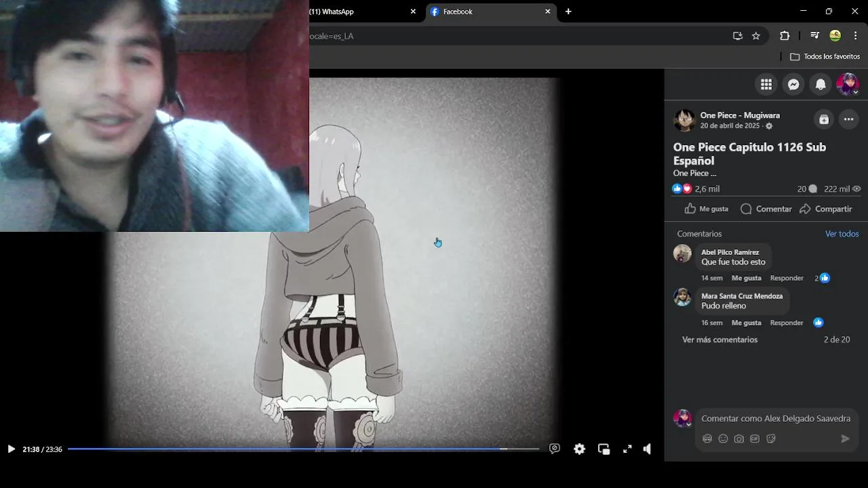Click Mara Santa Cruz Mendoza's avatar

click(682, 298)
